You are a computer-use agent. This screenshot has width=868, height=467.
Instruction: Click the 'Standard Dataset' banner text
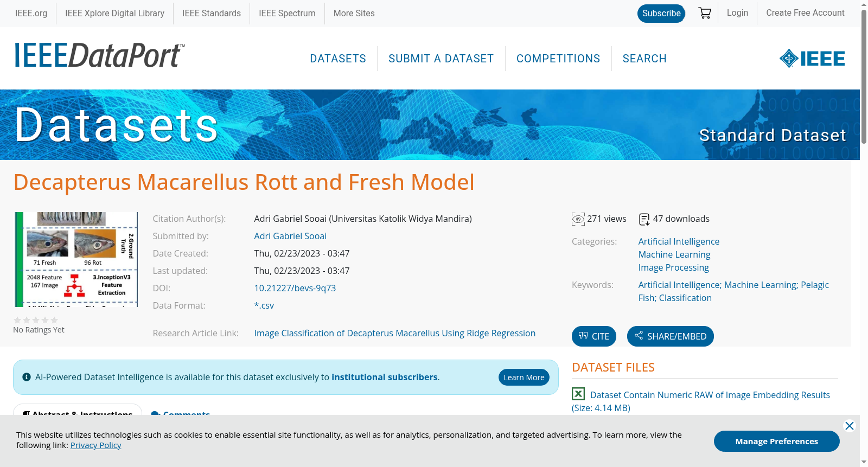click(x=773, y=135)
